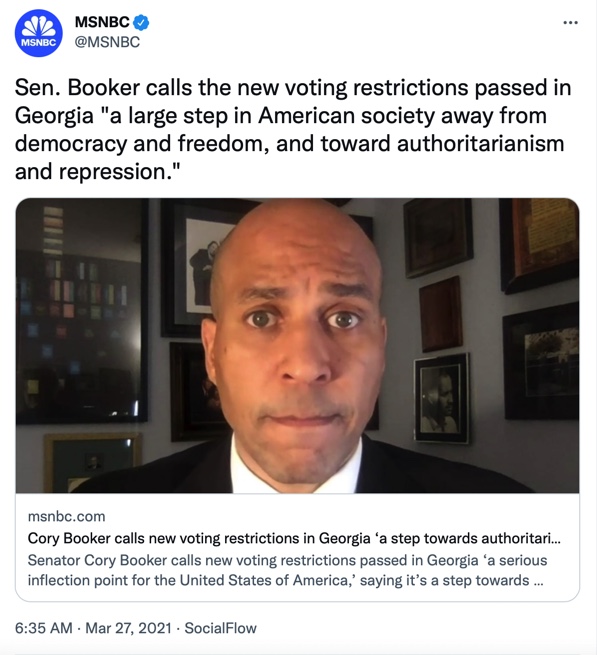Viewport: 597px width, 655px height.
Task: Open the SocialFlow source label
Action: click(221, 628)
